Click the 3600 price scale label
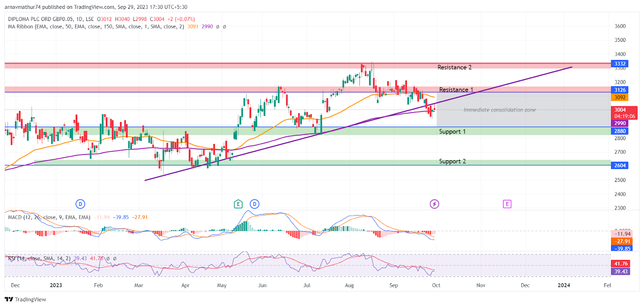This screenshot has width=644, height=307. pos(620,26)
